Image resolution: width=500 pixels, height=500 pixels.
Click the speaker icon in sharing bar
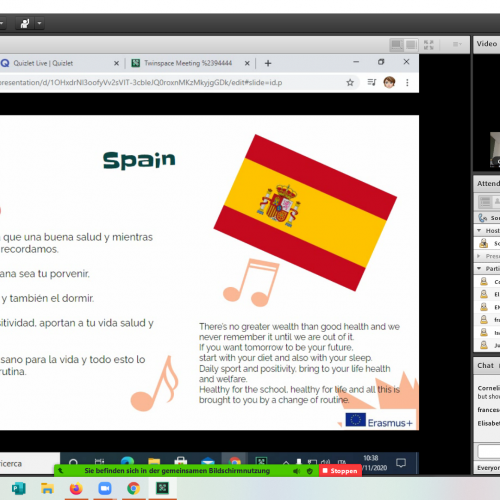tap(296, 471)
